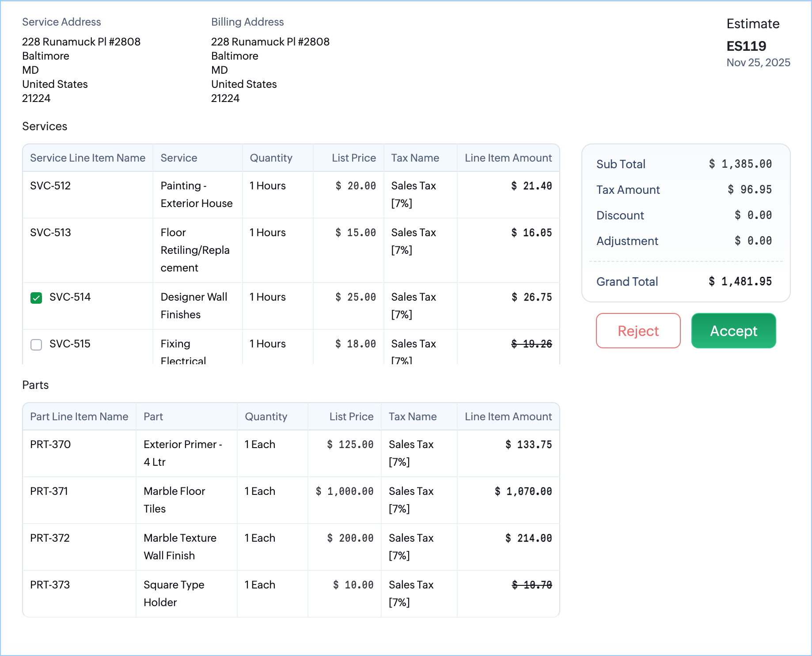Image resolution: width=812 pixels, height=656 pixels.
Task: Click the Billing Address heading
Action: [x=247, y=22]
